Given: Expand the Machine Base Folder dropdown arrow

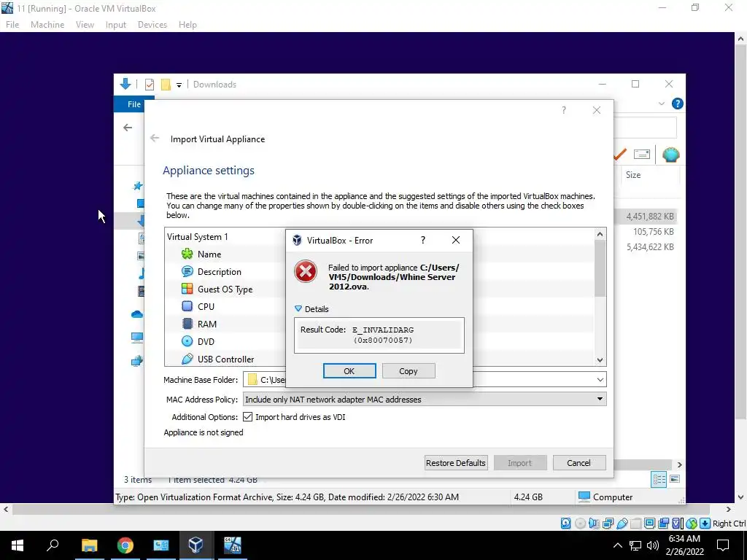Looking at the screenshot, I should 600,379.
